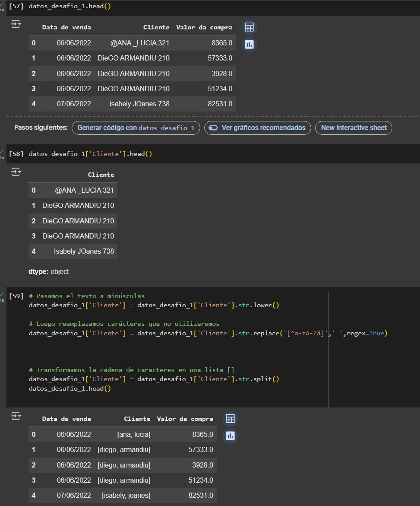
Task: Click Ver gráficos recomendados button
Action: [258, 128]
